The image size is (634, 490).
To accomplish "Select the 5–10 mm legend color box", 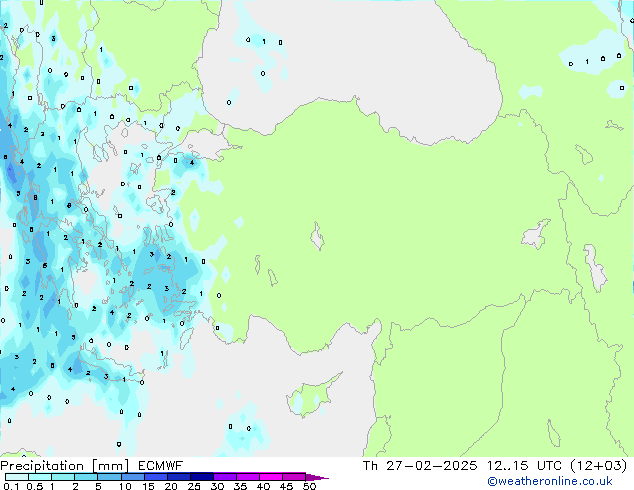I will (109, 477).
